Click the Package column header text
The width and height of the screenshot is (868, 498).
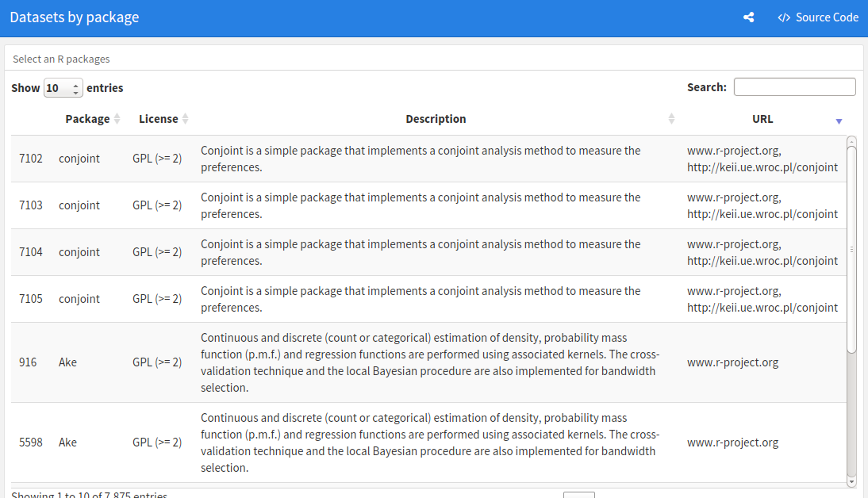click(87, 119)
